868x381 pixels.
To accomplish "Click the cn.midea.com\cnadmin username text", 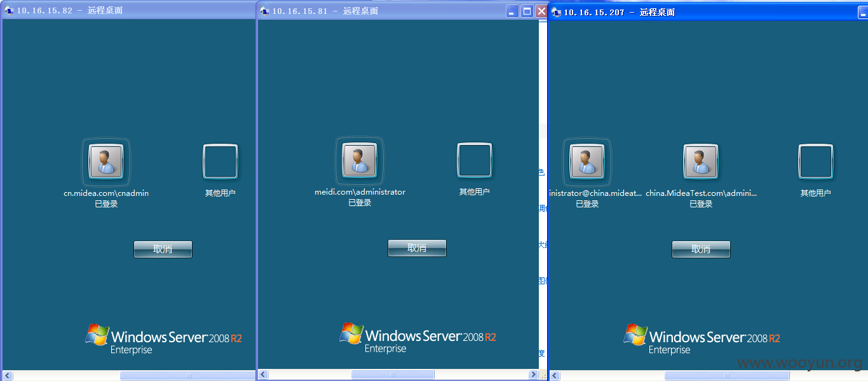I will [106, 193].
